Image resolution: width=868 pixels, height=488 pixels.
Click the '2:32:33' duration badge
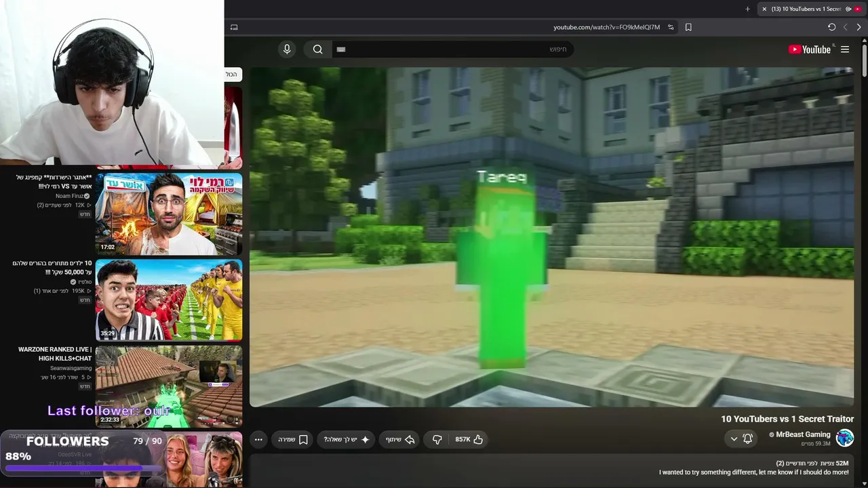coord(110,420)
